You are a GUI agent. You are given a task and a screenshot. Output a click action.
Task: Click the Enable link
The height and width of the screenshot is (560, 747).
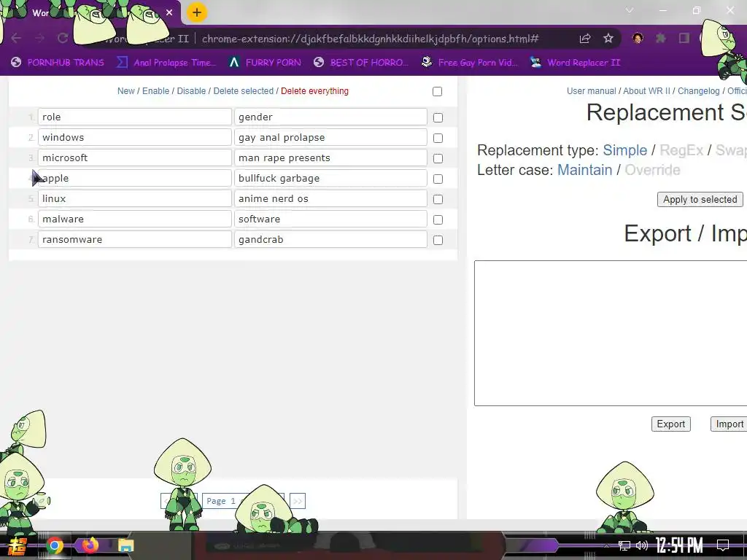156,91
